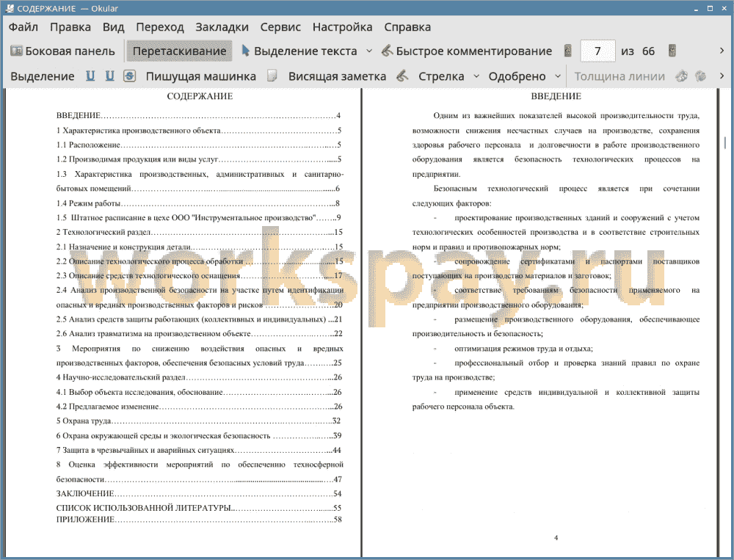The width and height of the screenshot is (734, 560).
Task: Close the Okular window
Action: tap(724, 8)
